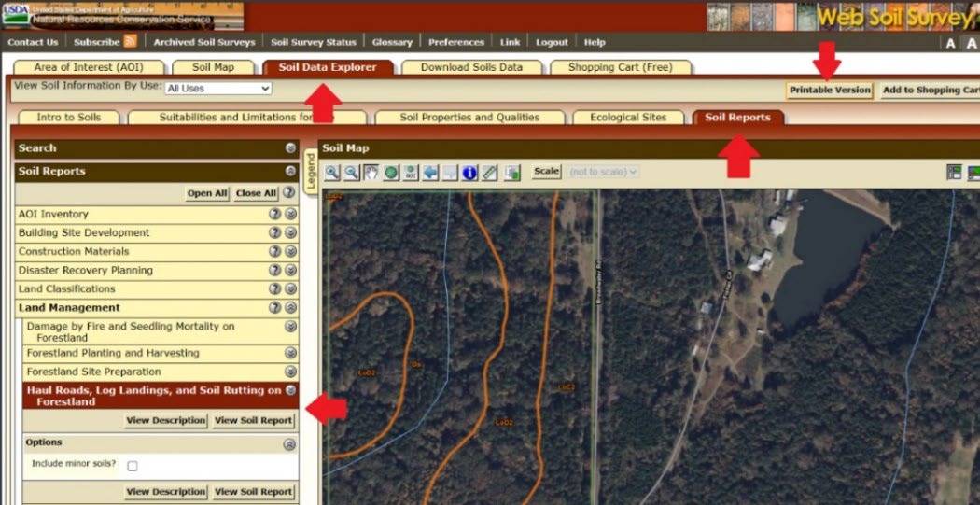The width and height of the screenshot is (980, 505).
Task: Select the ruler measure tool
Action: click(x=489, y=173)
